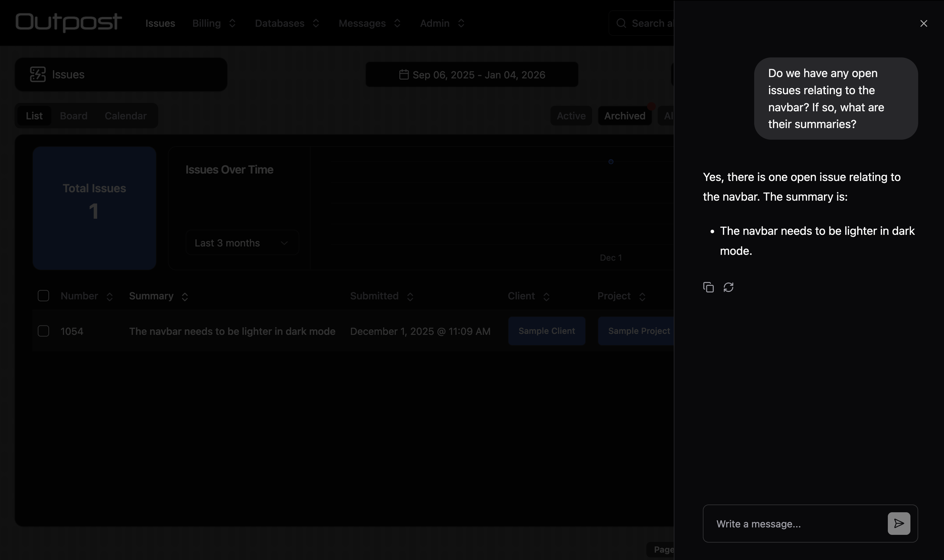Expand the Billing nav menu
This screenshot has height=560, width=944.
(214, 24)
